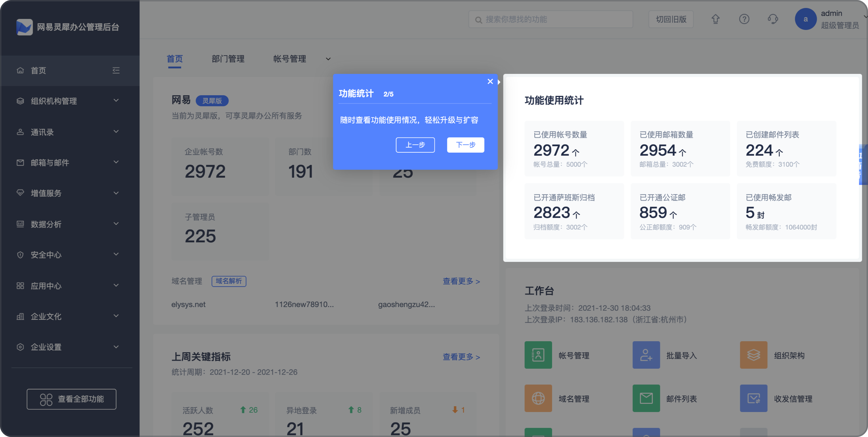868x437 pixels.
Task: Click the 批量导入 workbench icon
Action: (646, 355)
